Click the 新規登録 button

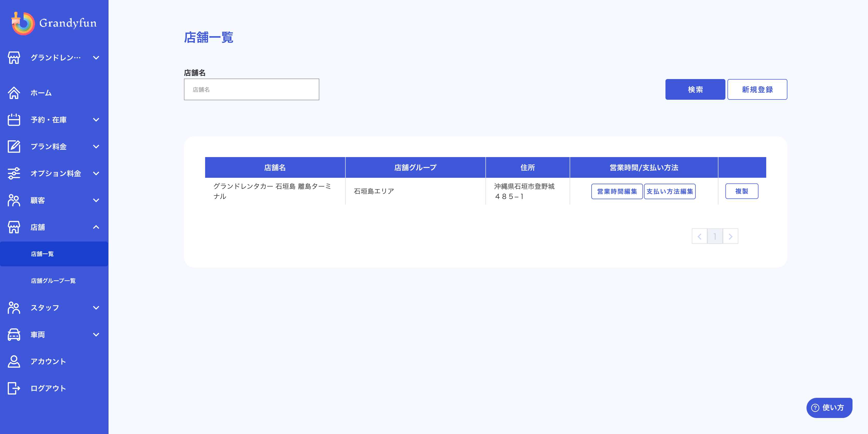click(x=757, y=89)
